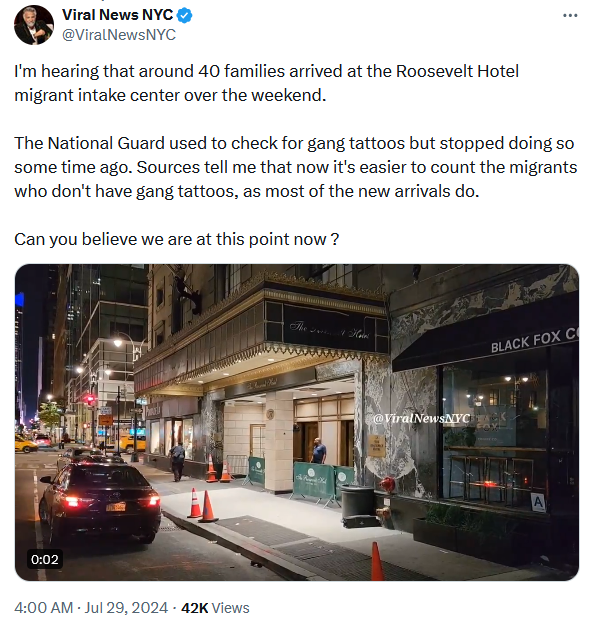590x627 pixels.
Task: Click the letter A grade sign in the window
Action: pyautogui.click(x=538, y=502)
